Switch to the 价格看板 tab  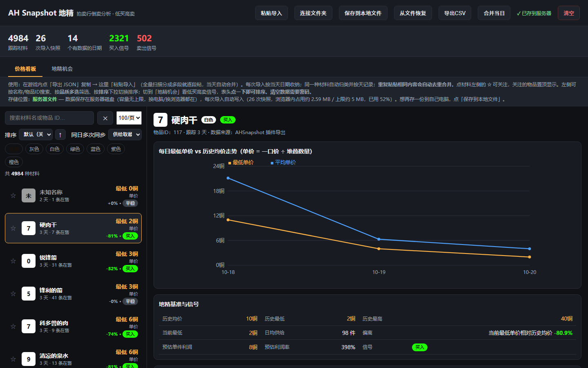pyautogui.click(x=25, y=69)
